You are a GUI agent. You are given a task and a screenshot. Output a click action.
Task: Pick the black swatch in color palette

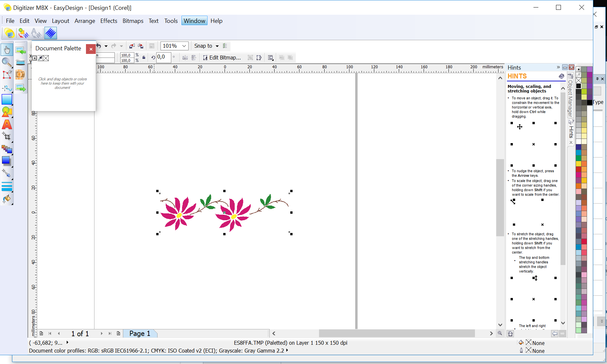coord(579,86)
